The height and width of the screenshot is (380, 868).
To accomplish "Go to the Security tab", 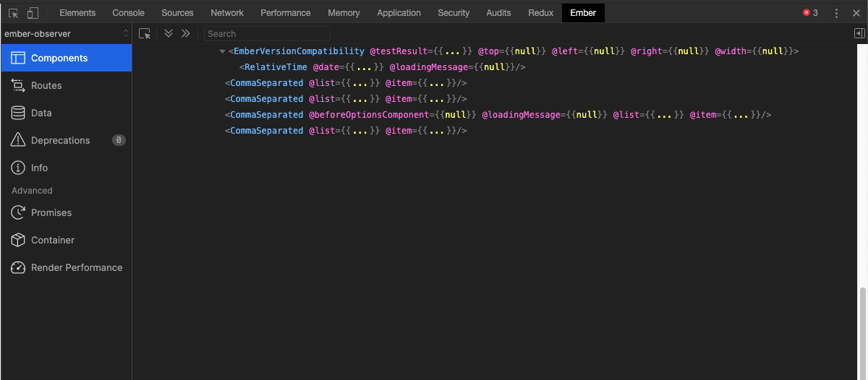I will click(454, 13).
